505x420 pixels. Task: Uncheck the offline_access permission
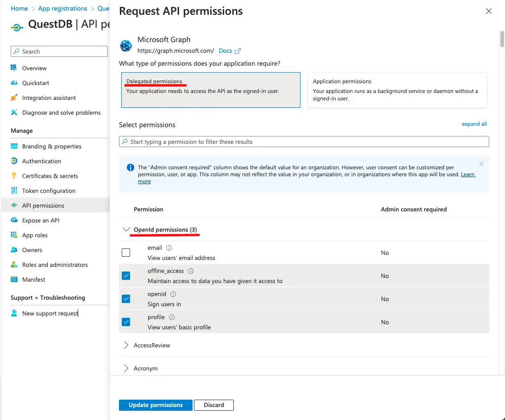[x=125, y=275]
